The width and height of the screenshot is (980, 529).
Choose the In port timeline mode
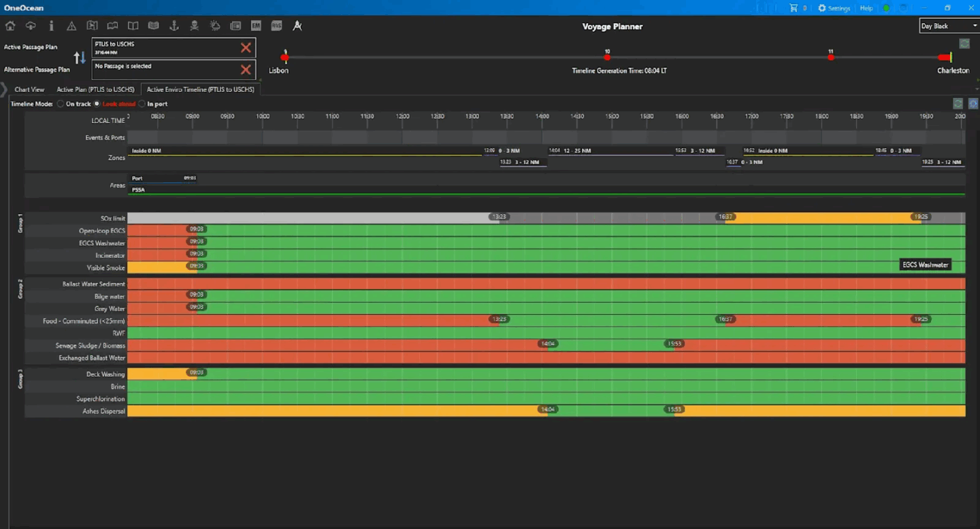(x=142, y=104)
